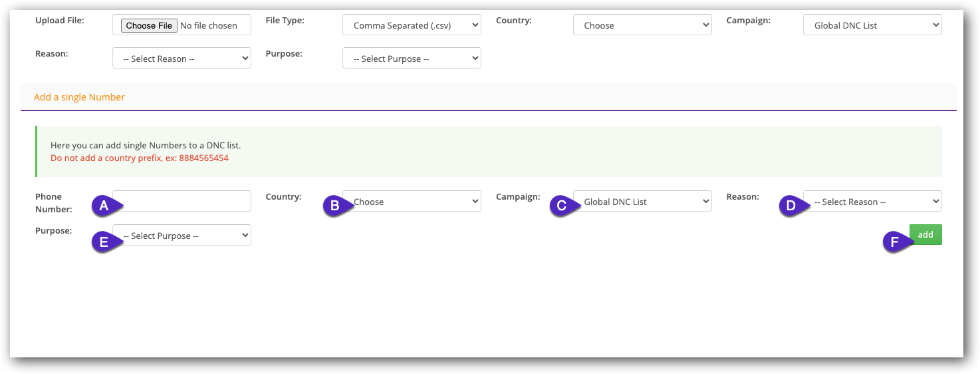Open the File Type dropdown
Viewport: 980px width, 374px height.
(x=412, y=25)
